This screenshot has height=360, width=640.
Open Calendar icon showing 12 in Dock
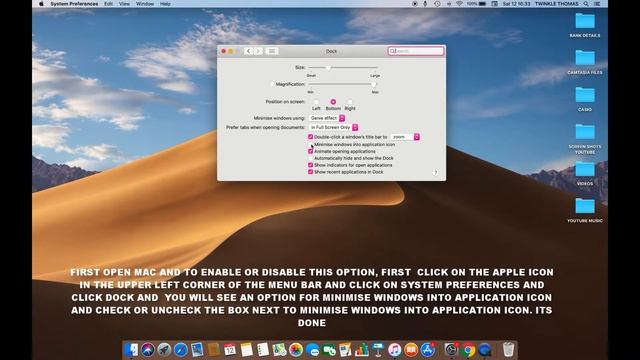click(230, 350)
